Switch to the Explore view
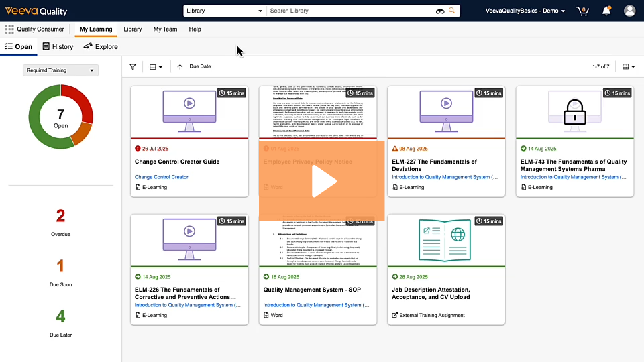The image size is (644, 362). 101,46
